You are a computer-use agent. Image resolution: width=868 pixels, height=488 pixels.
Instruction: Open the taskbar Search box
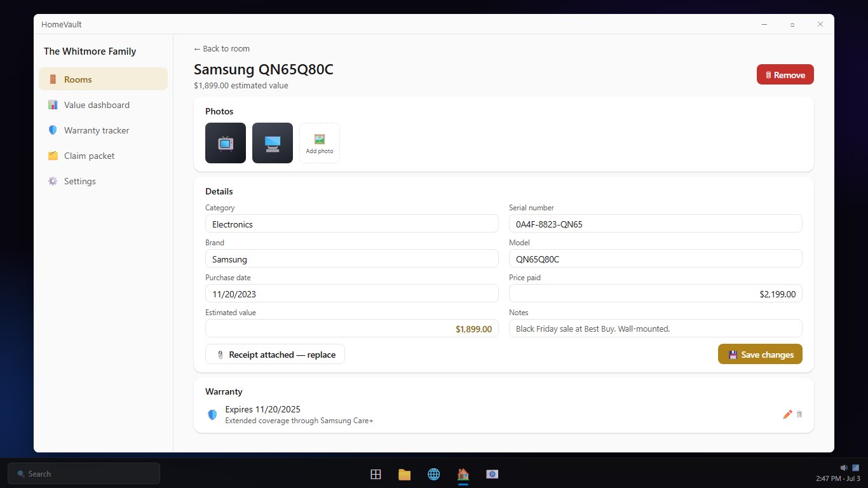click(84, 473)
